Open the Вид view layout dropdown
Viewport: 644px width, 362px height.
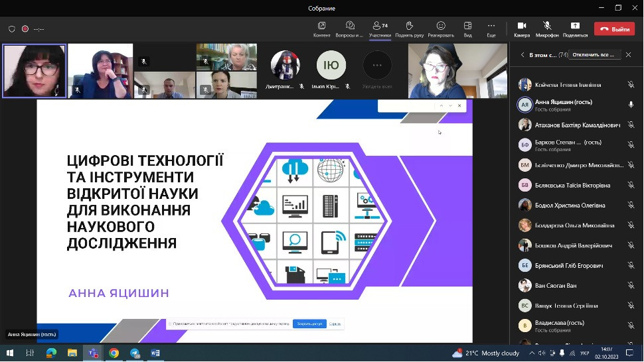[468, 29]
